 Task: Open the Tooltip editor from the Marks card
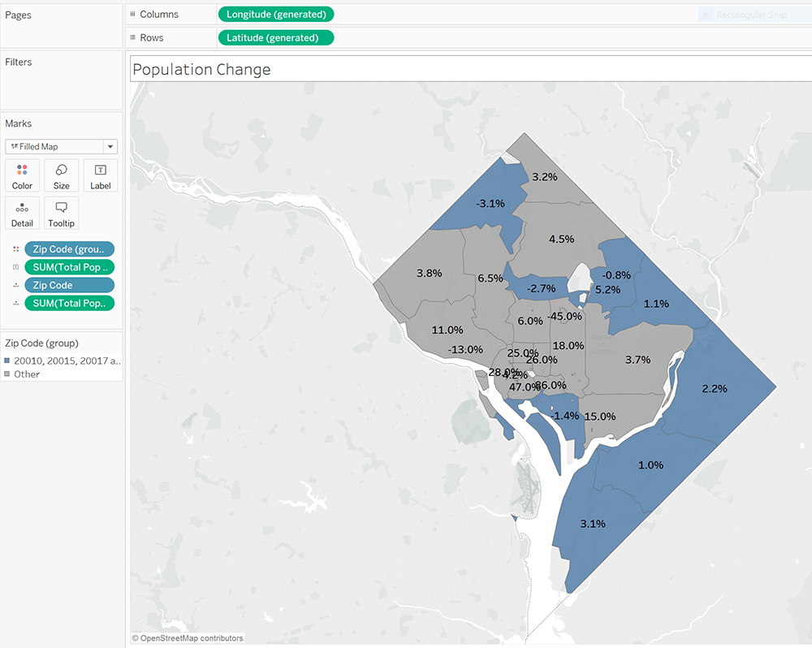pos(61,213)
